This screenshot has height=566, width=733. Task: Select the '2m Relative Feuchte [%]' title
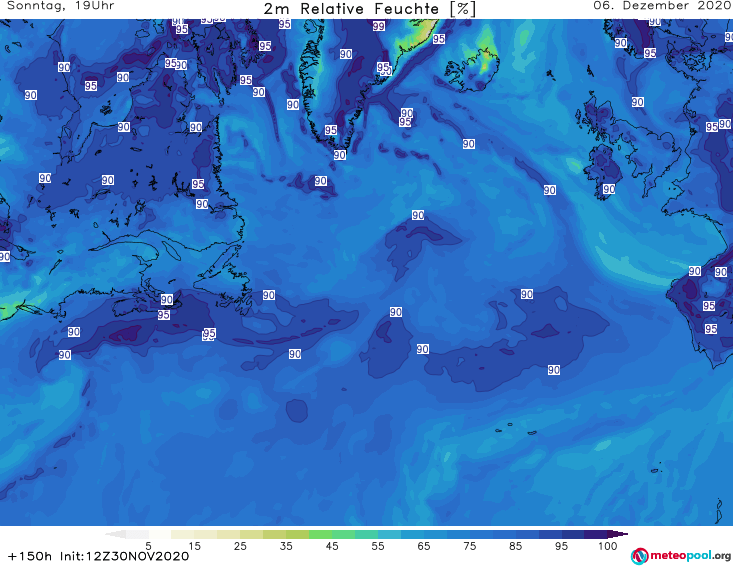coord(370,9)
